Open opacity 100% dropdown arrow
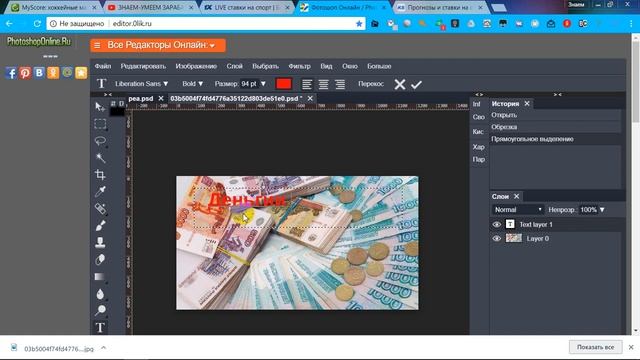This screenshot has height=360, width=640. pyautogui.click(x=602, y=210)
